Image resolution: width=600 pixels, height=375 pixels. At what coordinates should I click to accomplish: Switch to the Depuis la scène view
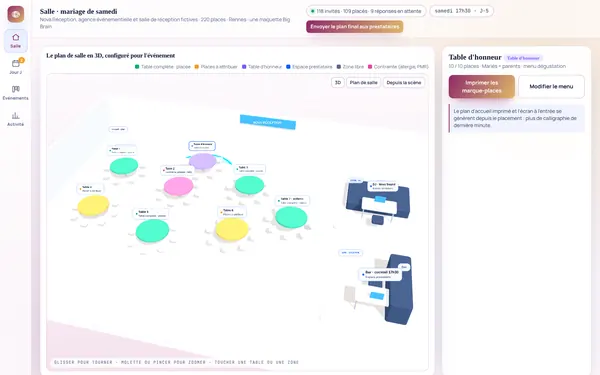coord(404,83)
